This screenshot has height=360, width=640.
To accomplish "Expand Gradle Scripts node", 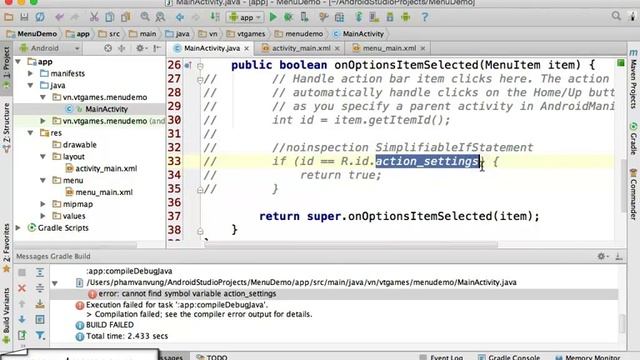I will (x=18, y=228).
